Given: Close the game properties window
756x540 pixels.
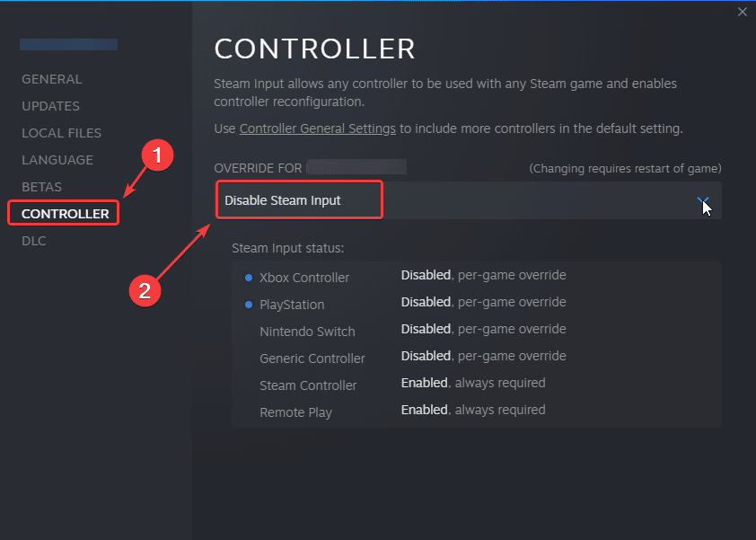Looking at the screenshot, I should [742, 12].
